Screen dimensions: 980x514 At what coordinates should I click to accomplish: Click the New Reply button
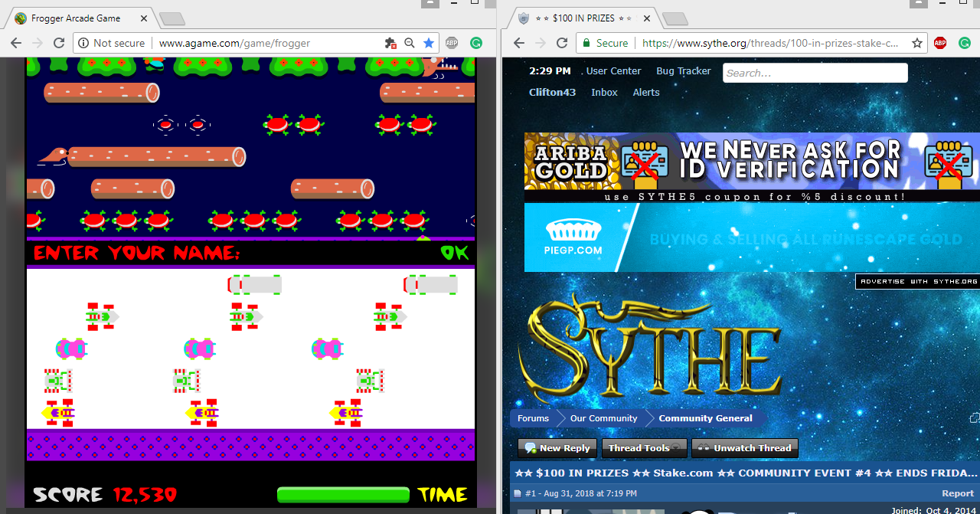click(x=557, y=448)
